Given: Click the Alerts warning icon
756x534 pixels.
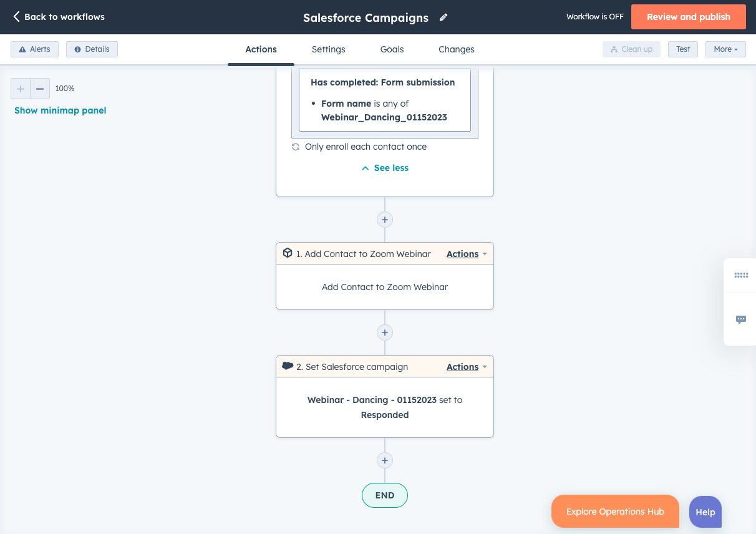Looking at the screenshot, I should 22,49.
